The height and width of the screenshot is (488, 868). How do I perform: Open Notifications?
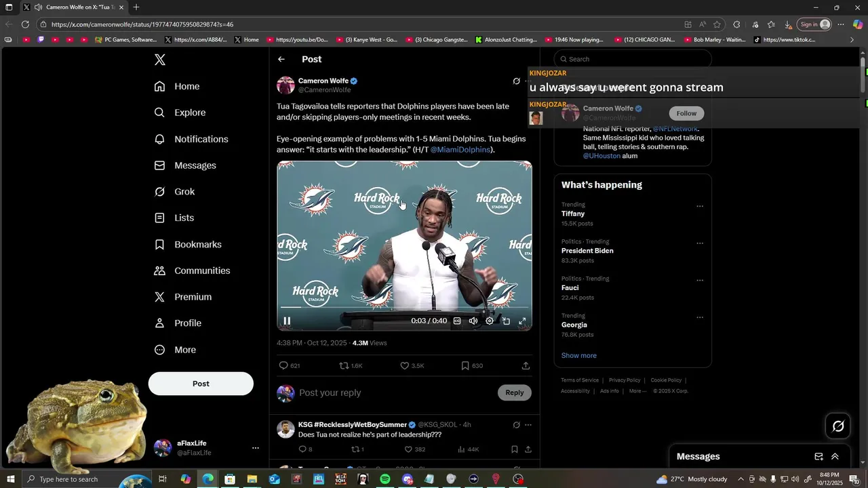[x=191, y=139]
